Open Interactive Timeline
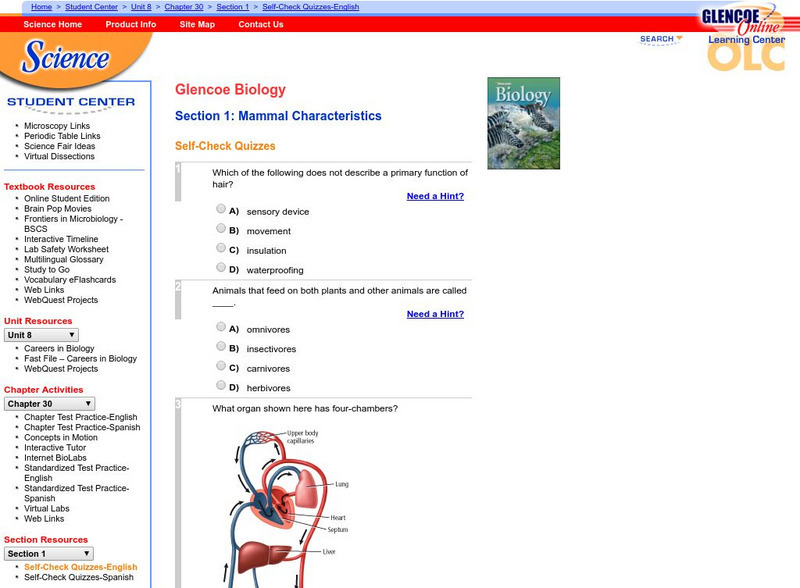The width and height of the screenshot is (800, 588). (61, 239)
